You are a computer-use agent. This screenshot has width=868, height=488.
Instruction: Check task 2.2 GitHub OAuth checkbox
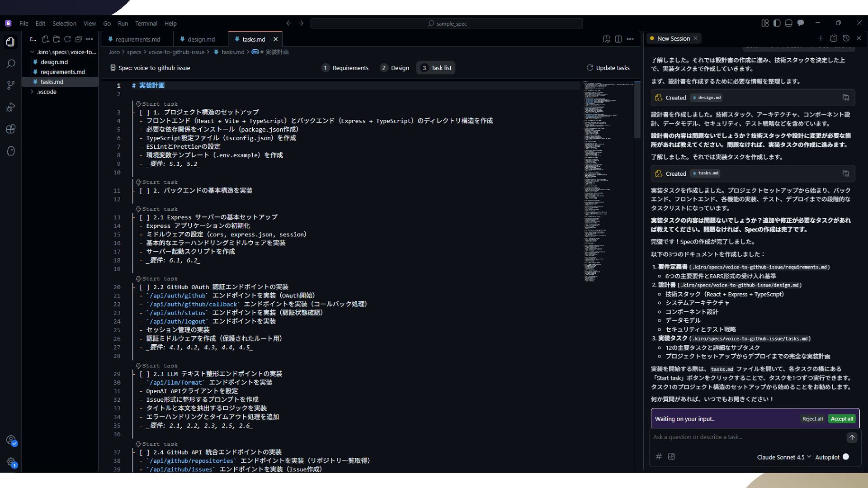pyautogui.click(x=145, y=287)
